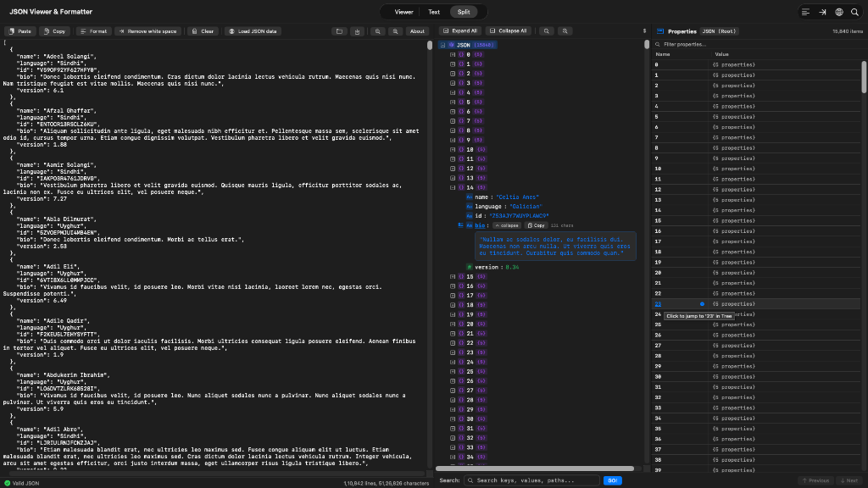The width and height of the screenshot is (868, 488).
Task: Click the version value 8.34
Action: (512, 267)
